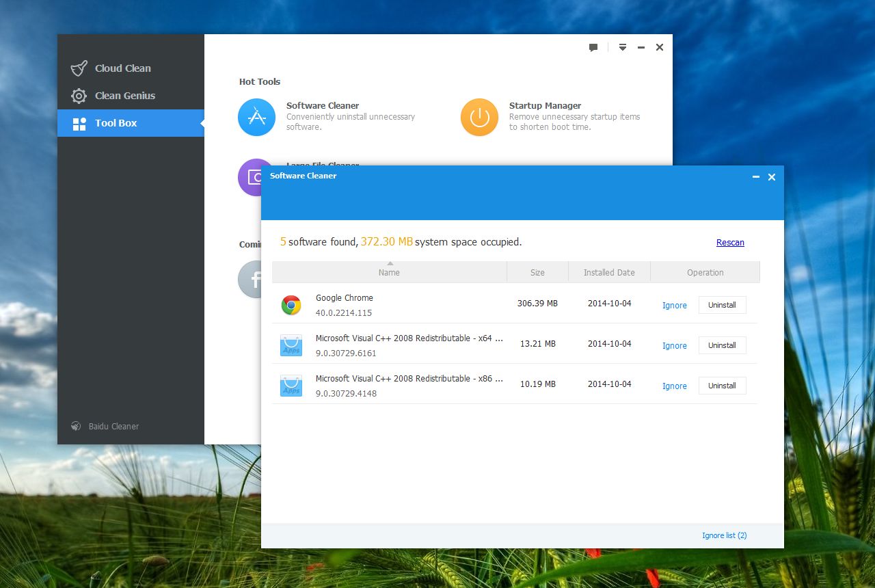This screenshot has width=875, height=588.
Task: Click Baidu Cleaner label in sidebar
Action: pos(113,427)
